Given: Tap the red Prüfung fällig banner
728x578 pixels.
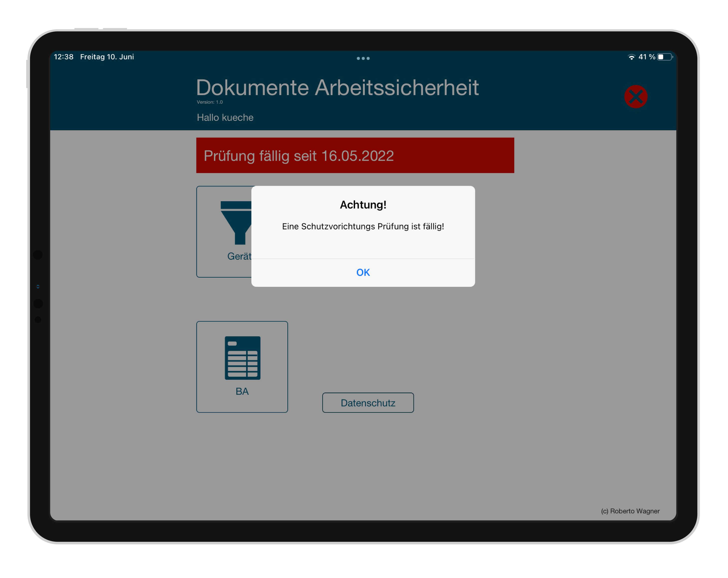Looking at the screenshot, I should [355, 155].
